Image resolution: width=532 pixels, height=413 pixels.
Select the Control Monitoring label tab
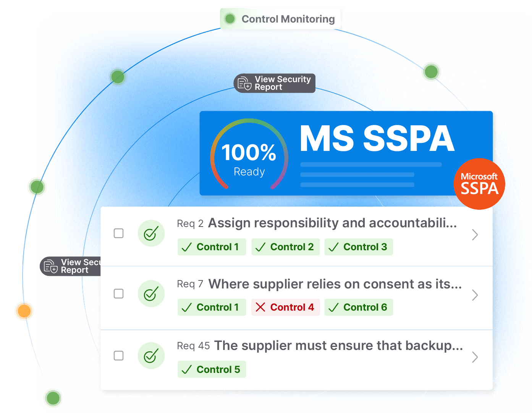tap(288, 19)
